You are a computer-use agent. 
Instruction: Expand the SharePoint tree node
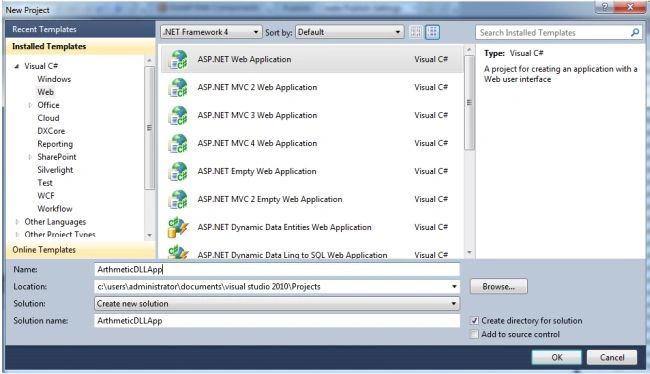(30, 157)
